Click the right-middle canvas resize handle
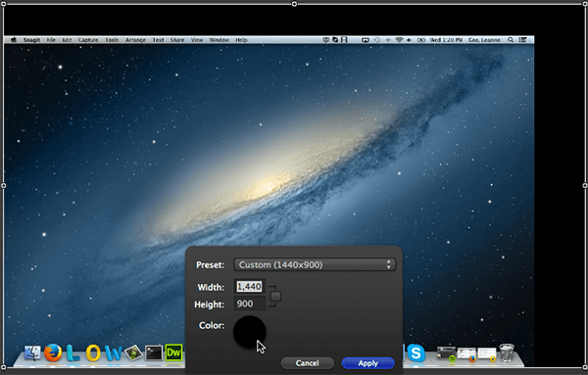The width and height of the screenshot is (588, 375). point(585,185)
